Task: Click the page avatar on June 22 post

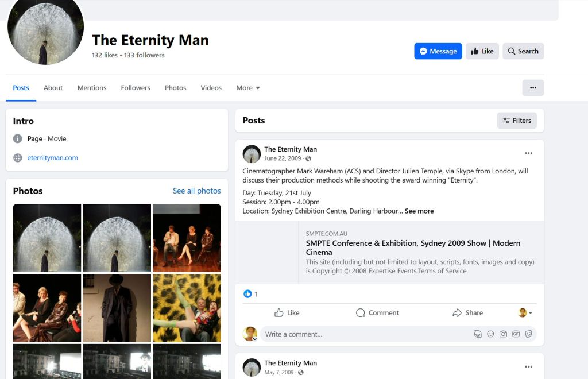Action: [x=252, y=154]
